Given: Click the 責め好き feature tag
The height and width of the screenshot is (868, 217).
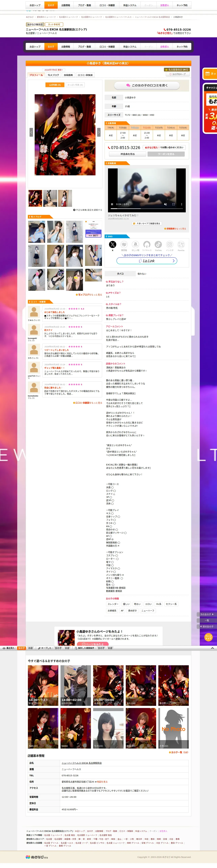Looking at the screenshot, I should 132,611.
